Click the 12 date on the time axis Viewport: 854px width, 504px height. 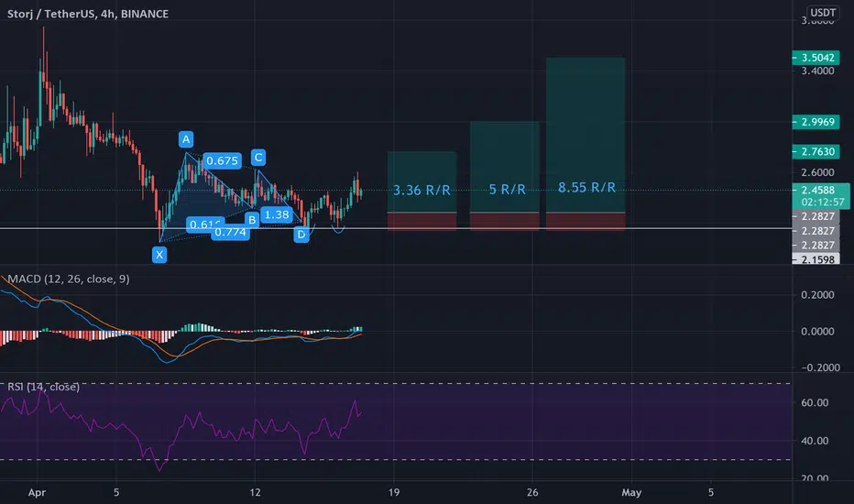point(255,493)
